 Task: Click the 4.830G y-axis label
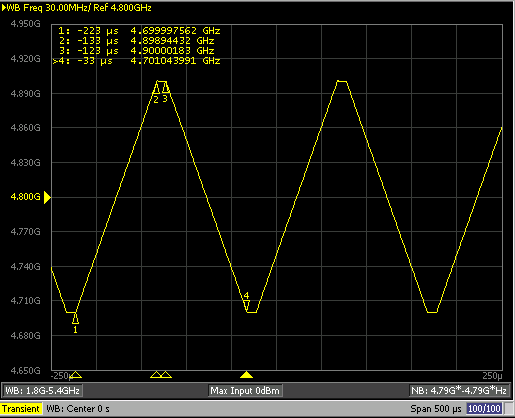25,163
